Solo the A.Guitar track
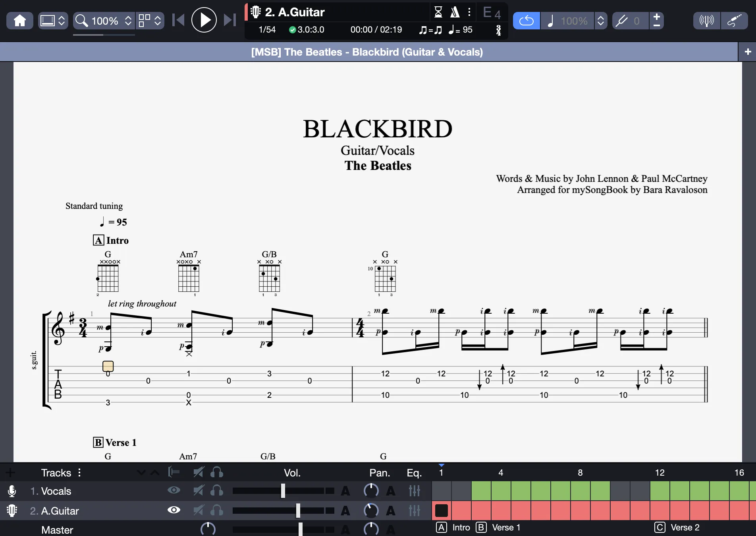The height and width of the screenshot is (536, 756). [x=217, y=510]
